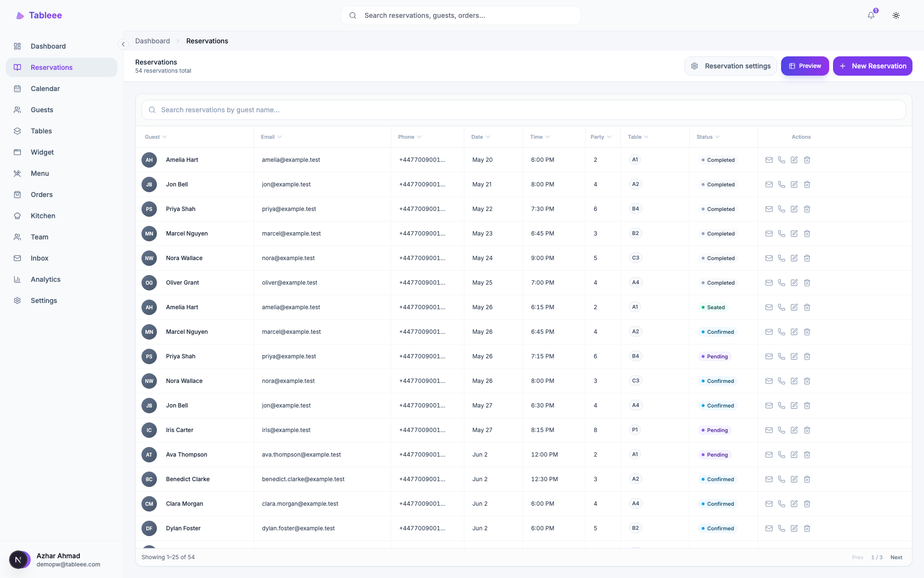
Task: Toggle the light/dark theme sun icon
Action: [x=896, y=15]
